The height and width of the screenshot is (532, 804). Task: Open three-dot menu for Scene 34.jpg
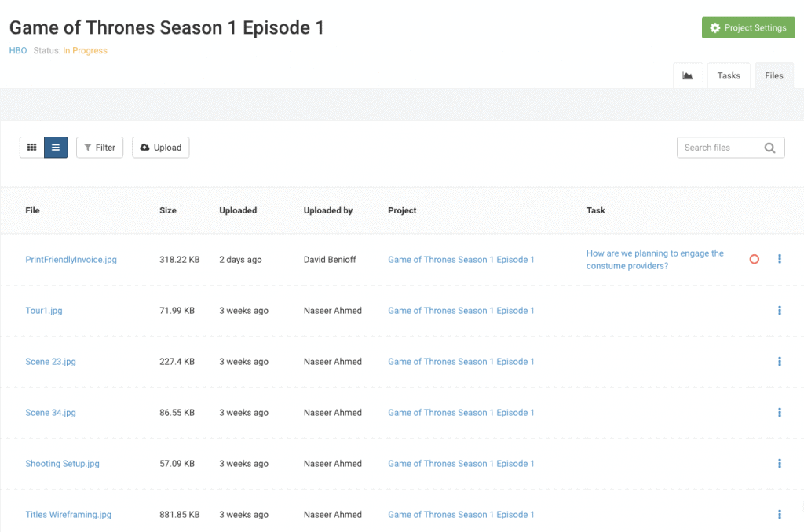point(780,413)
